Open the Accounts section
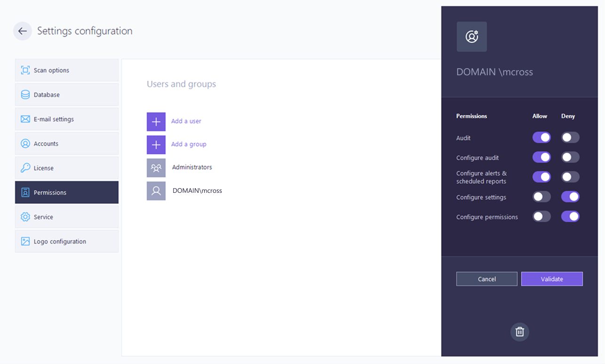Image resolution: width=605 pixels, height=364 pixels. pos(67,143)
